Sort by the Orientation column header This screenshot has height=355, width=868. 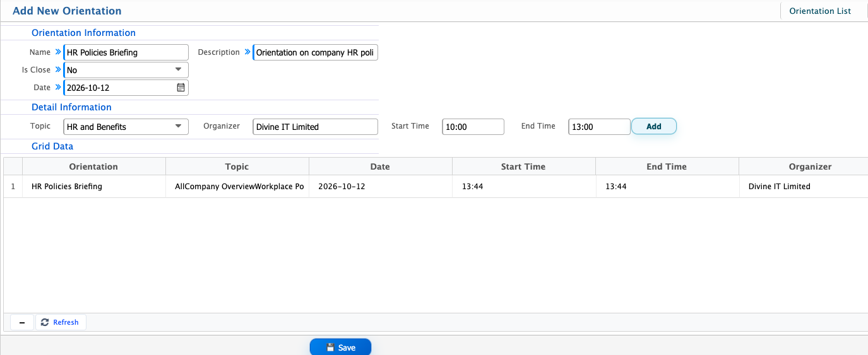pyautogui.click(x=94, y=166)
